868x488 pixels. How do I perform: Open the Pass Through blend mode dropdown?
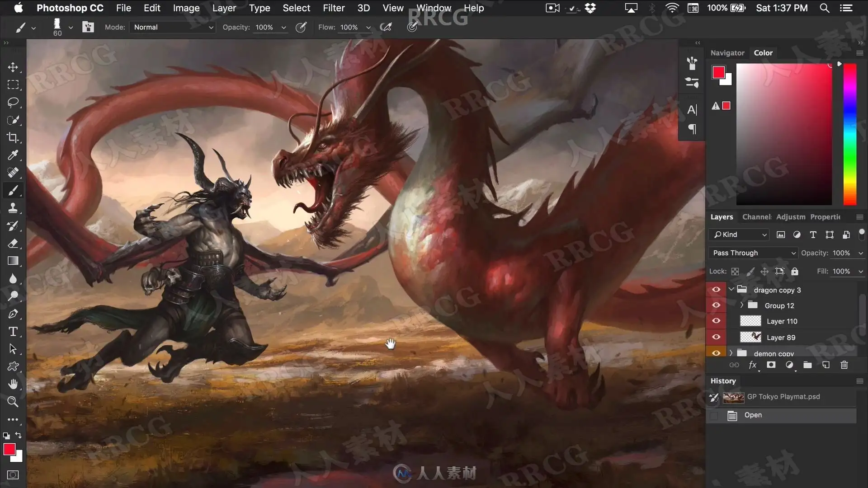(x=753, y=253)
